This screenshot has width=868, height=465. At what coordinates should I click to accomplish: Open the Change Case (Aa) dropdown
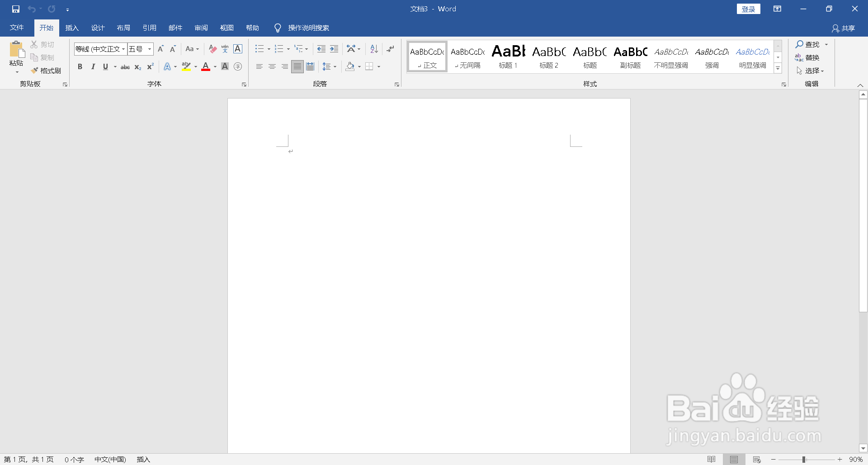pyautogui.click(x=192, y=49)
